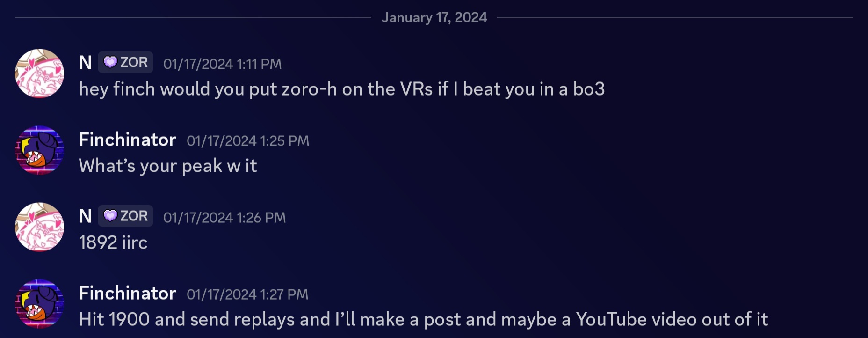Click the 01/17/2024 1:27 PM timestamp

(x=247, y=294)
